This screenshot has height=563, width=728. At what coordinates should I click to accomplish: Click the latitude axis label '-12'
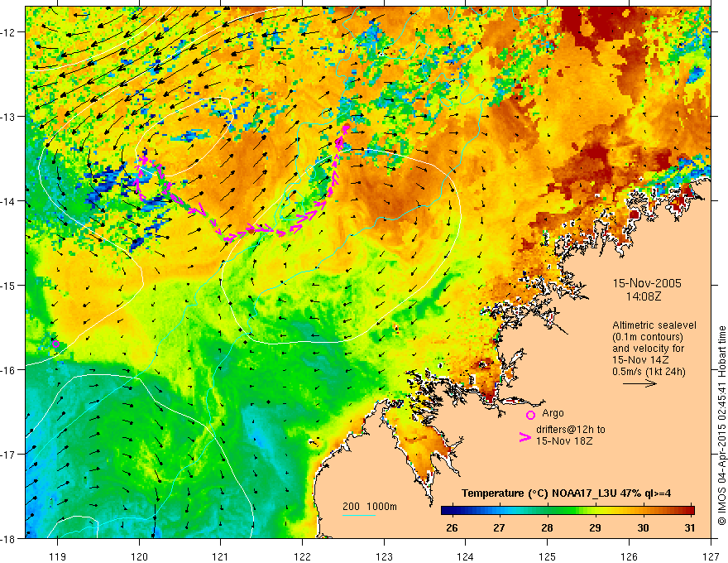[8, 32]
